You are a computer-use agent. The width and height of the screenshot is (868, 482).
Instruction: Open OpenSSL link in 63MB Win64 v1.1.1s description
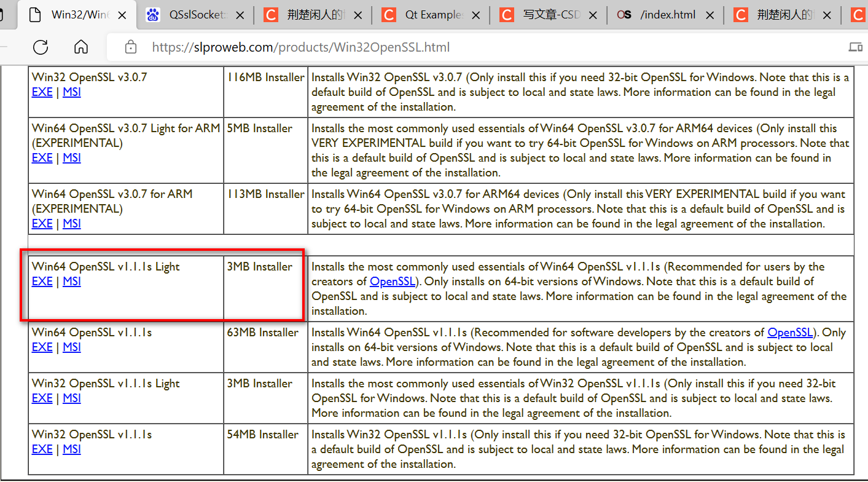click(791, 333)
